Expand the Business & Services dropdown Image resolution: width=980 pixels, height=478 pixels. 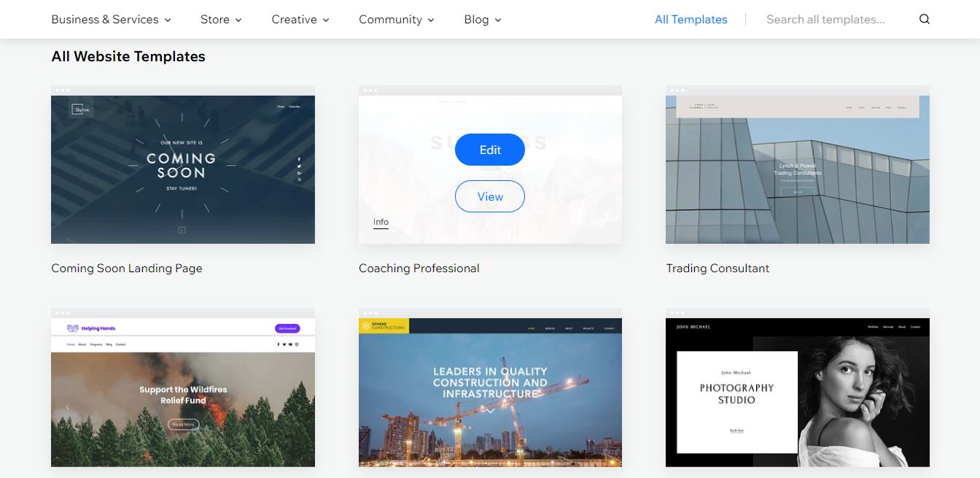coord(111,20)
